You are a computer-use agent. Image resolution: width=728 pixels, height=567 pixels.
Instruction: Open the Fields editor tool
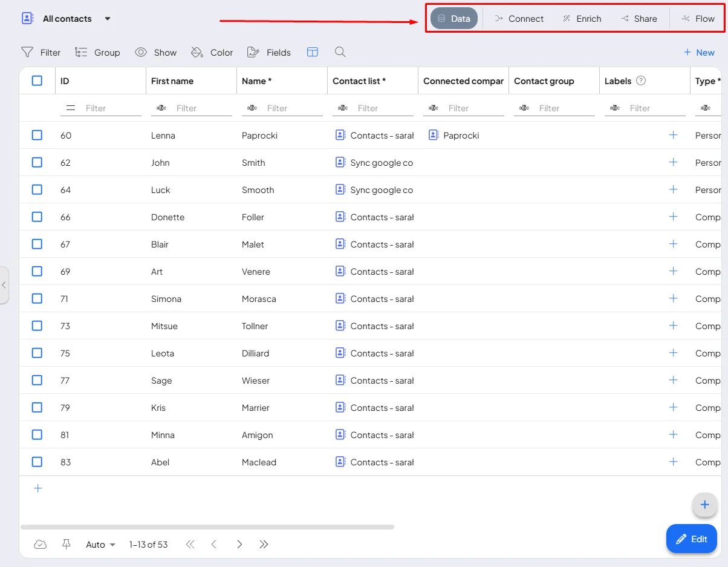tap(269, 53)
